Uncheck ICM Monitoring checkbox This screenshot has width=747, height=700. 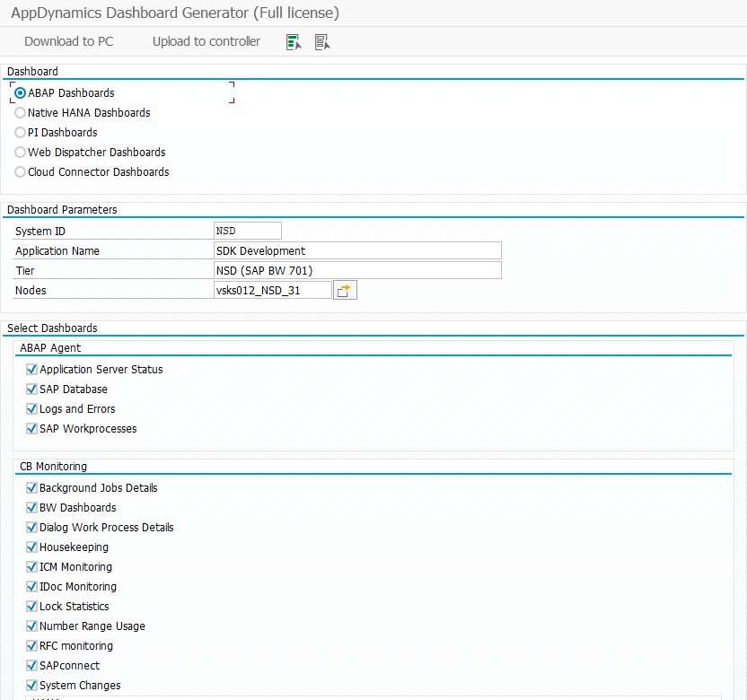pyautogui.click(x=32, y=567)
